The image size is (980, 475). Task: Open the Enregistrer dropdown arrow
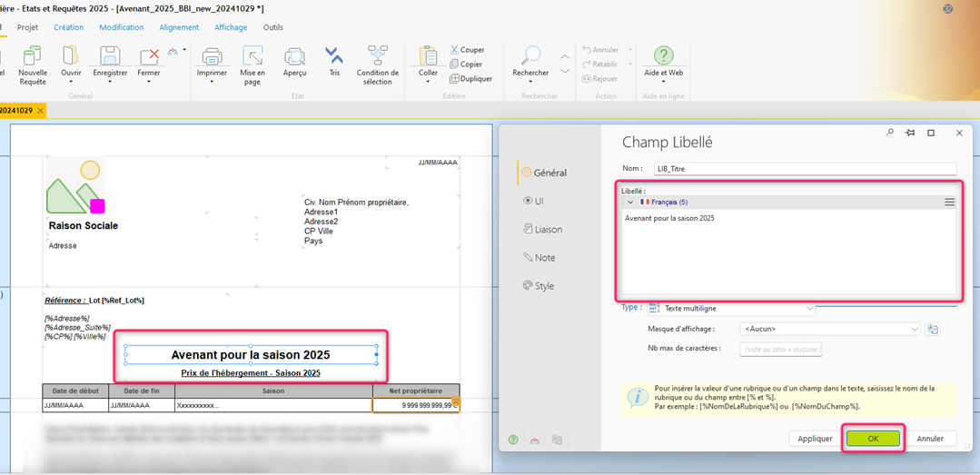(x=110, y=83)
